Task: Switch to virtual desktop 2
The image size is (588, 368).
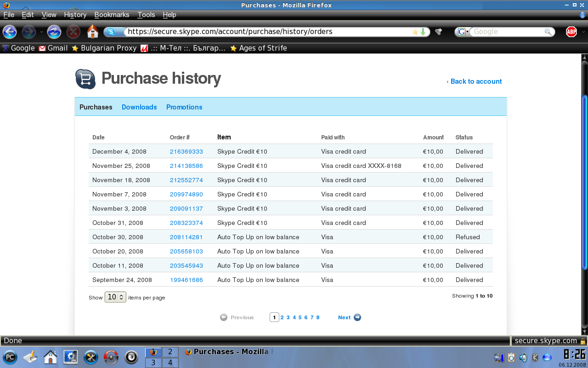Action: pyautogui.click(x=170, y=352)
